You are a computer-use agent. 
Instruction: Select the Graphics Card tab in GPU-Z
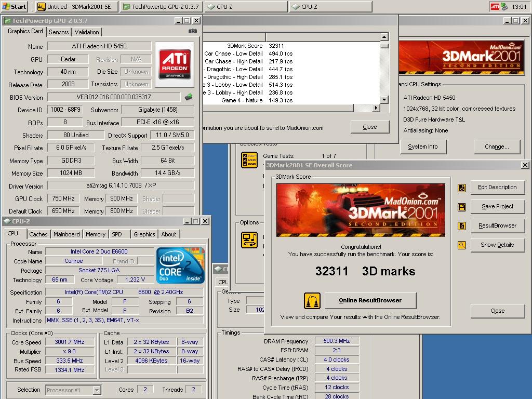click(25, 31)
